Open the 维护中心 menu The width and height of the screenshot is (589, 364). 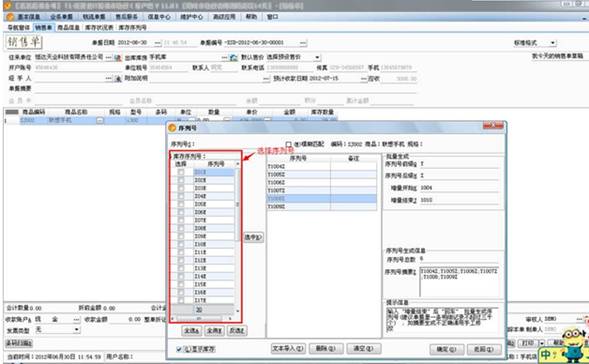192,17
